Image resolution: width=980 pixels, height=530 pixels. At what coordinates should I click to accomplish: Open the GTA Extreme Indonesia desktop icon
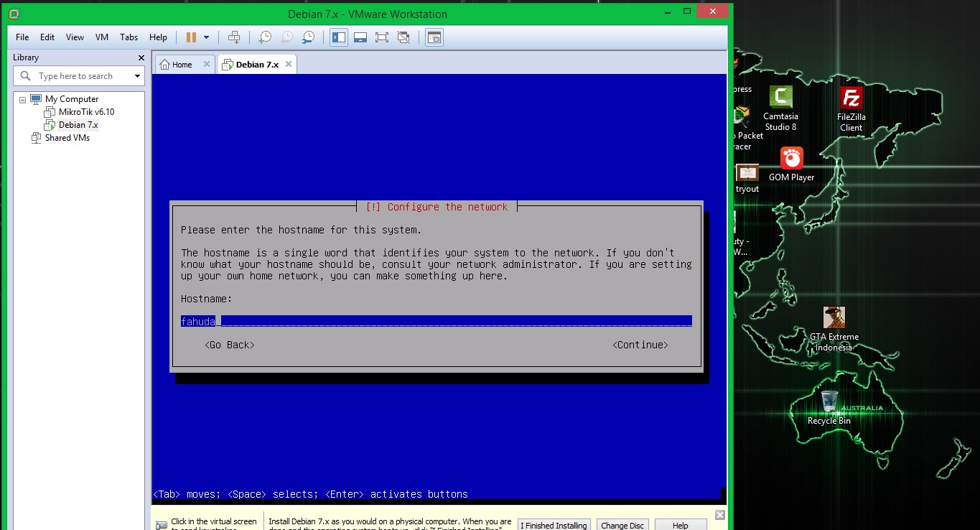(834, 330)
